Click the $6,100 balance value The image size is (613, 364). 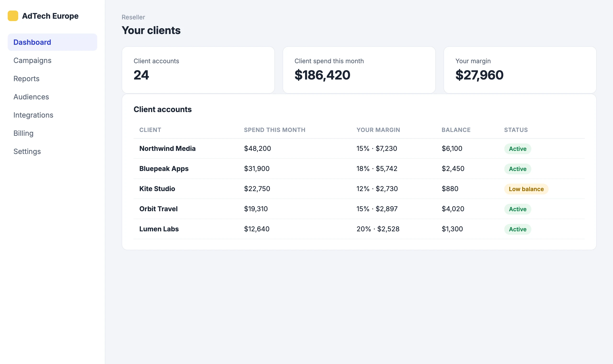pyautogui.click(x=452, y=148)
